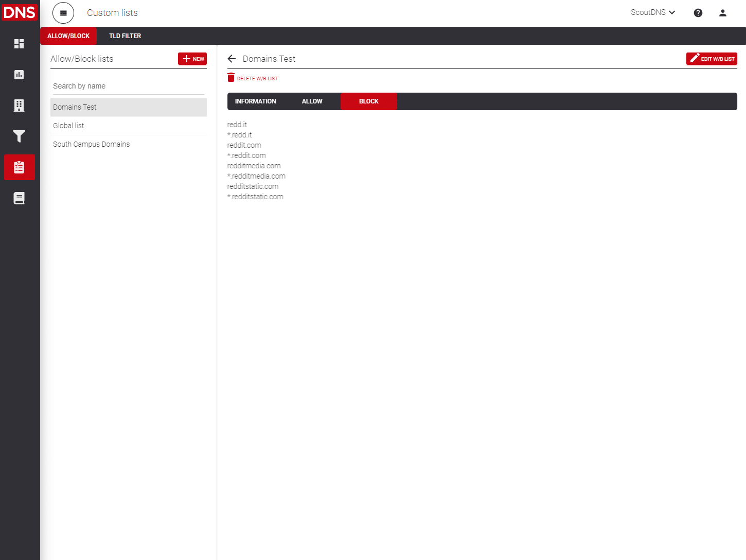The width and height of the screenshot is (746, 560).
Task: Open the ALLOW tab
Action: (312, 101)
